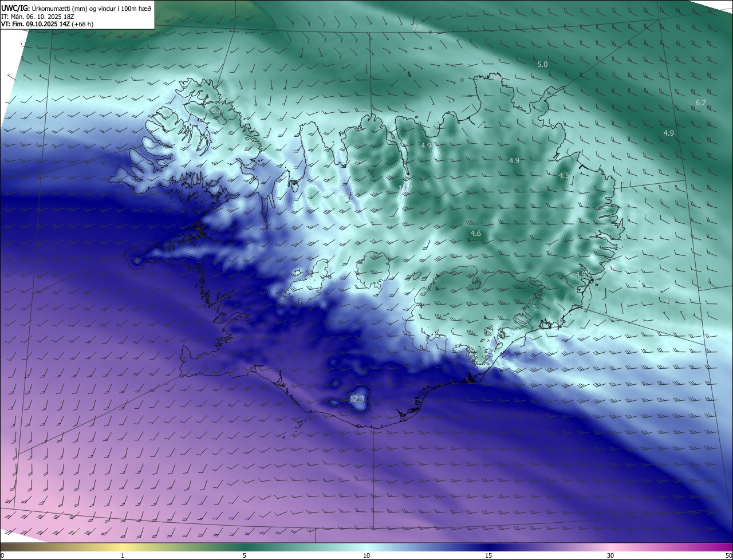Click the '7.6' value label
Screen dimensions: 733x560
669,302
